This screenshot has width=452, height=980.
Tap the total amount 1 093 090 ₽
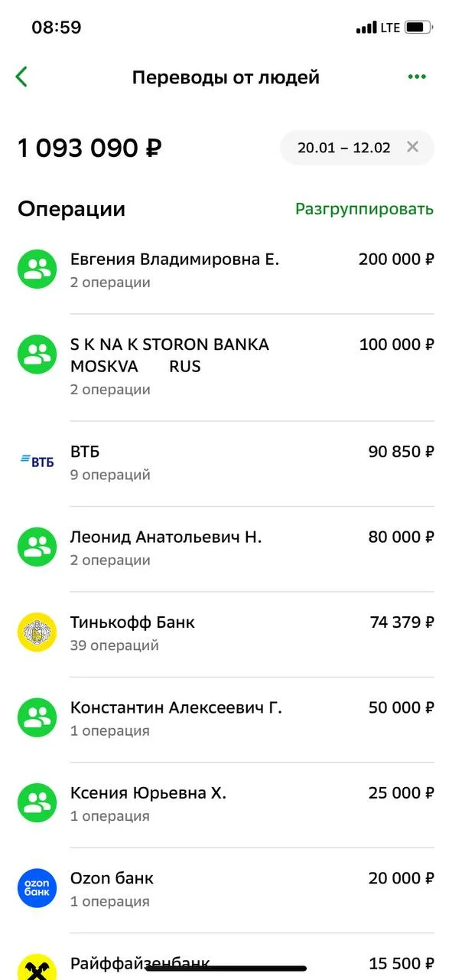(88, 147)
